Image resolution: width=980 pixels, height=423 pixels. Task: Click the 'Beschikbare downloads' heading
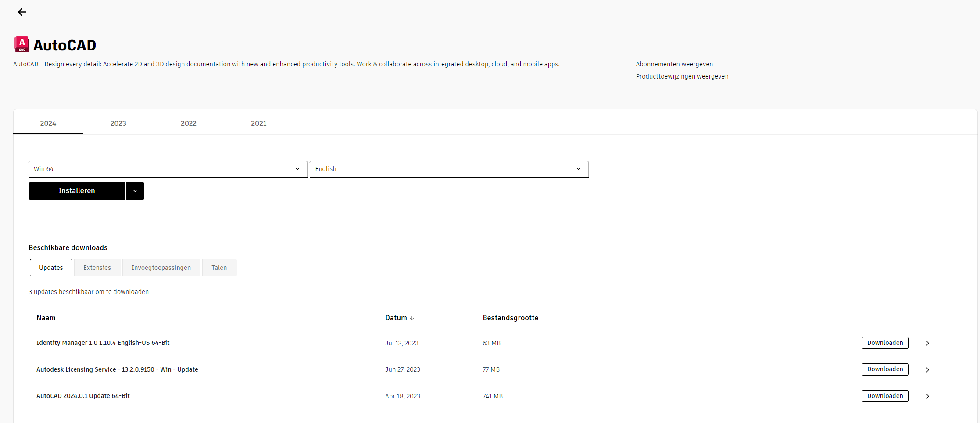[x=68, y=247]
